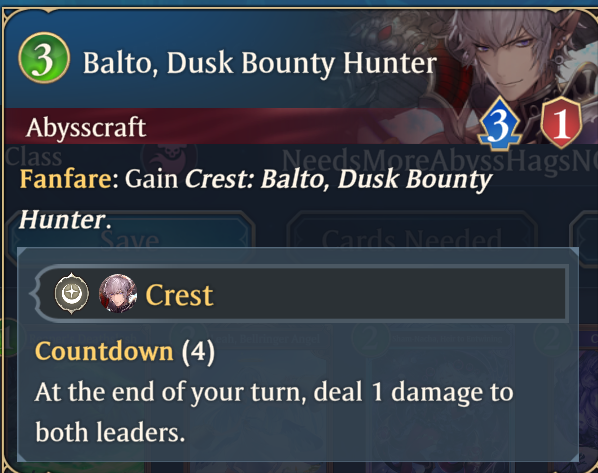598x473 pixels.
Task: Click the faded Cards Needed button
Action: click(x=412, y=239)
